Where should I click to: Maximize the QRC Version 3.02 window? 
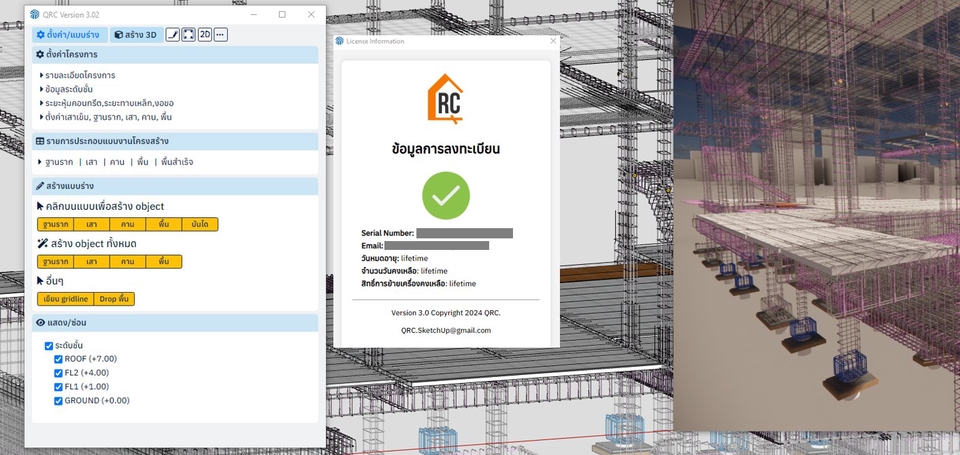282,14
